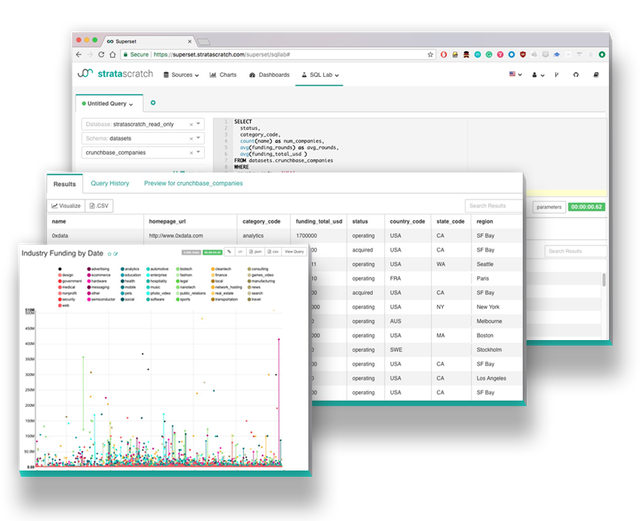Click Search Results field in back window
Screen dimensions: 640x521
pos(576,251)
